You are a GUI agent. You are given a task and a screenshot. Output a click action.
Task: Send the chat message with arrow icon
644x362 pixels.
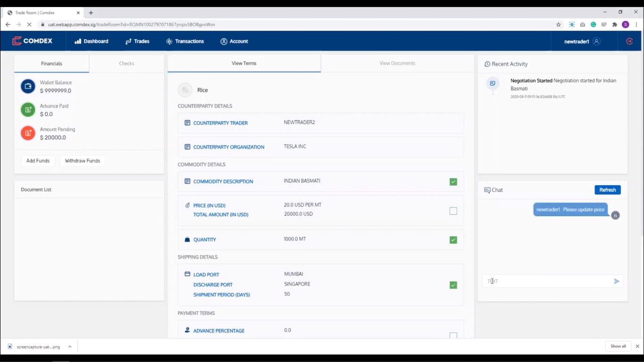tap(617, 281)
